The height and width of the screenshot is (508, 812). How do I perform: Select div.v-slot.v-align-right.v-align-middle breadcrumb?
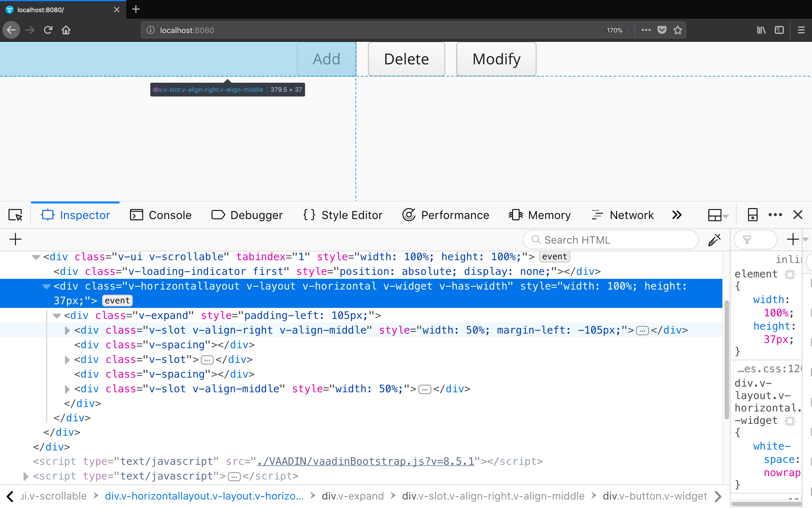tap(493, 496)
